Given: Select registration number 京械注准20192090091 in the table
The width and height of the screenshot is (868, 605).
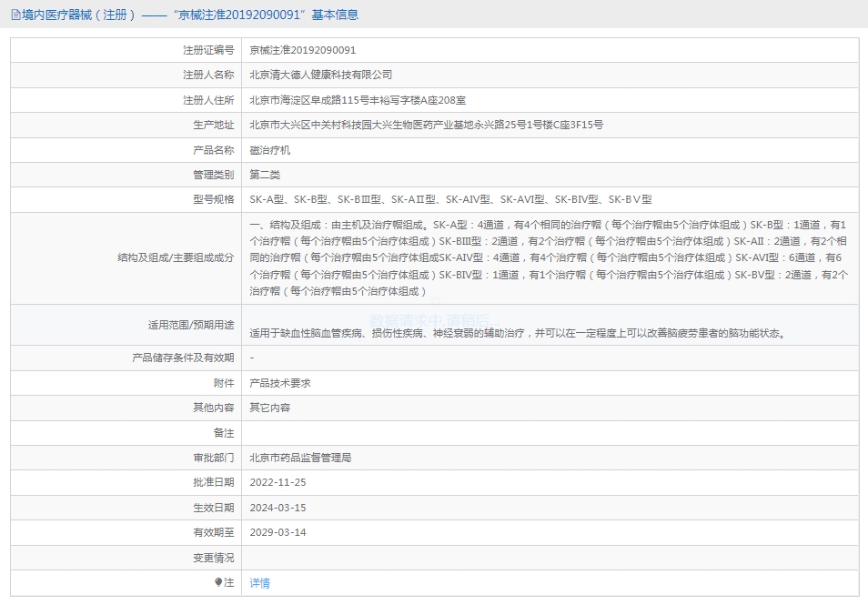Looking at the screenshot, I should pos(303,50).
